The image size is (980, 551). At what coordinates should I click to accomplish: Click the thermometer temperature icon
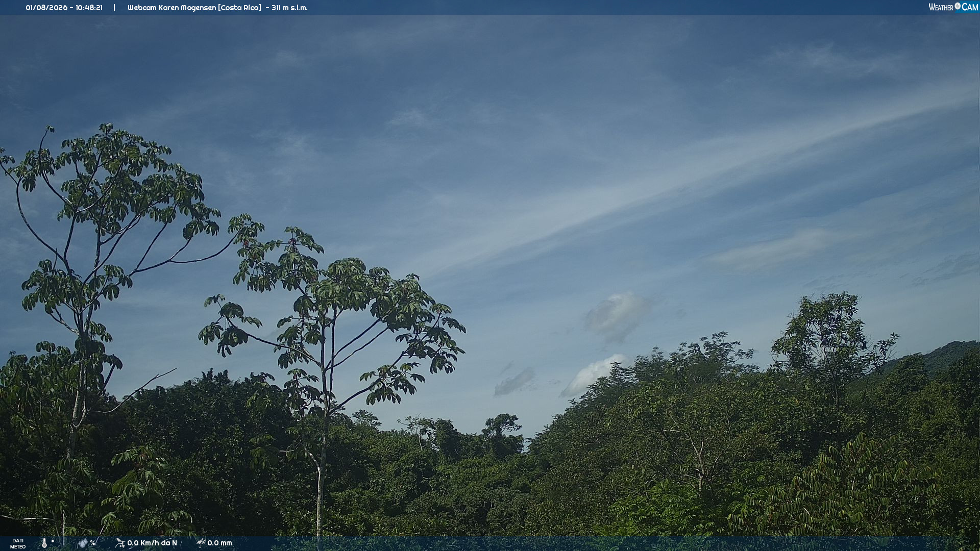coord(44,543)
